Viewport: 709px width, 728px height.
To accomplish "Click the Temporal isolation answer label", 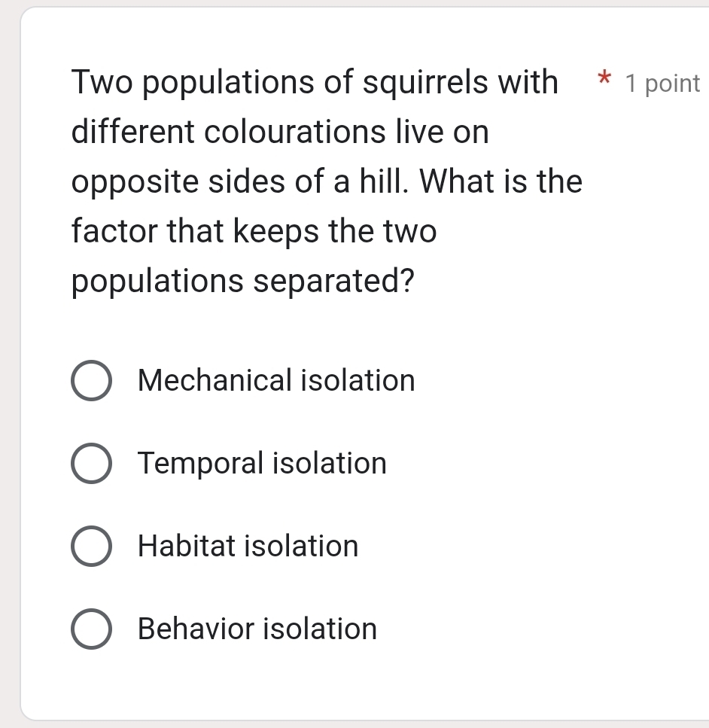I will click(261, 464).
